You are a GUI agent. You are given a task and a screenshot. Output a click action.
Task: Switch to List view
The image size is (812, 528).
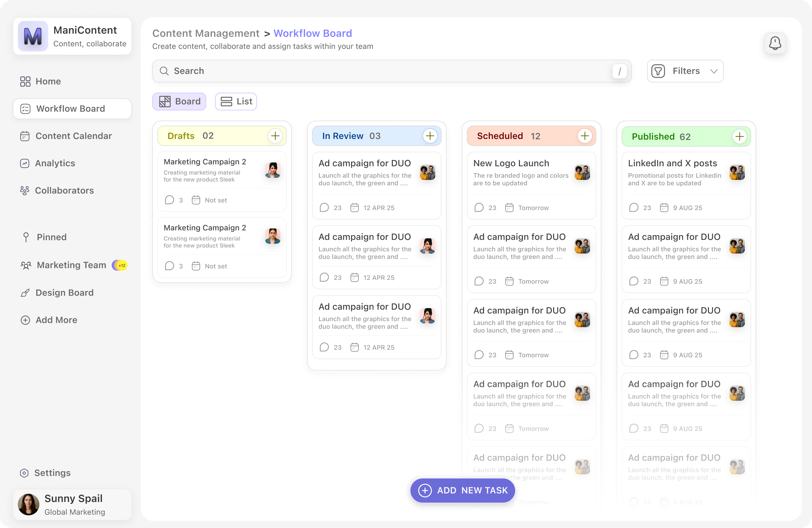click(236, 101)
